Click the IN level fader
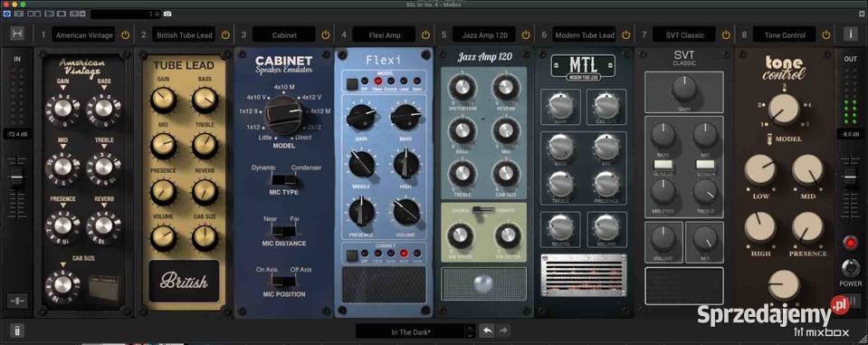 coord(17,178)
